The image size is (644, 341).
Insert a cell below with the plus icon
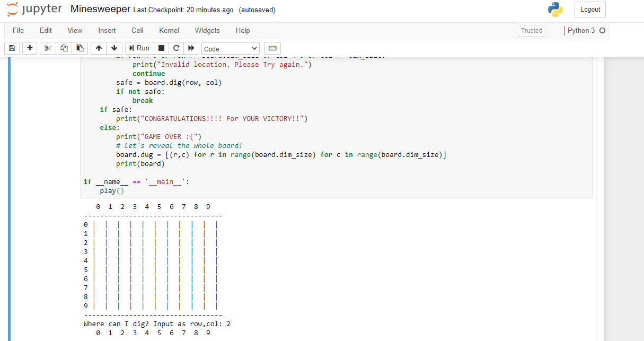(30, 48)
